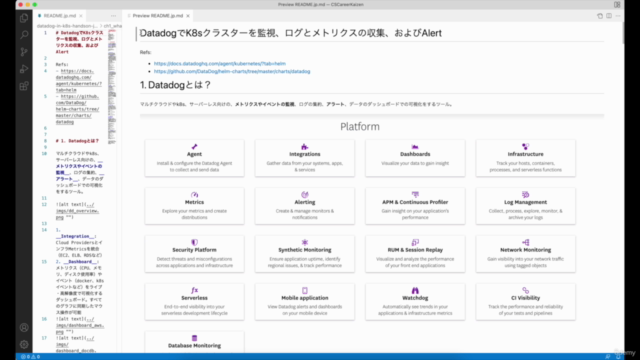Viewport: 640px width, 360px height.
Task: Click the Synthetic Monitoring card title
Action: pyautogui.click(x=304, y=250)
